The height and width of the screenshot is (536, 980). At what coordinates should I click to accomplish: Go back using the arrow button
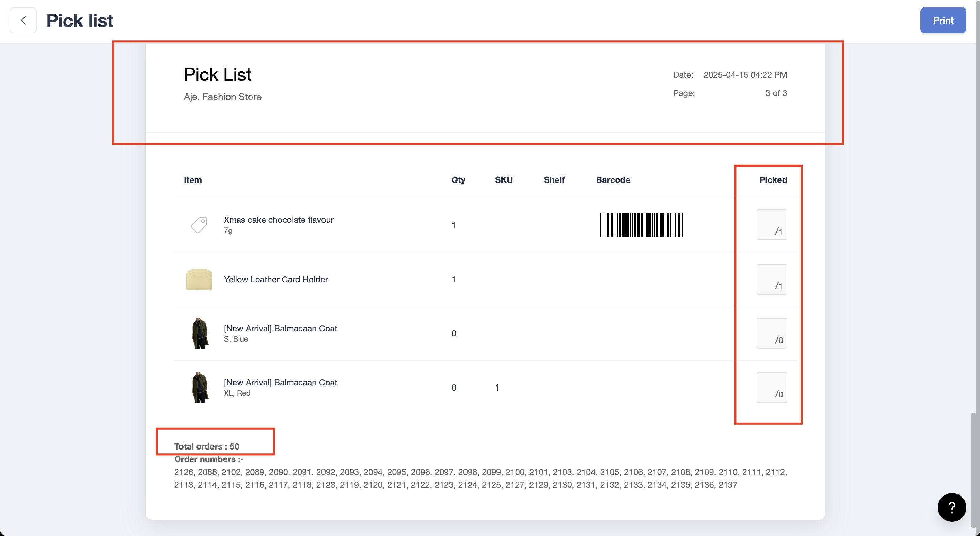point(23,20)
